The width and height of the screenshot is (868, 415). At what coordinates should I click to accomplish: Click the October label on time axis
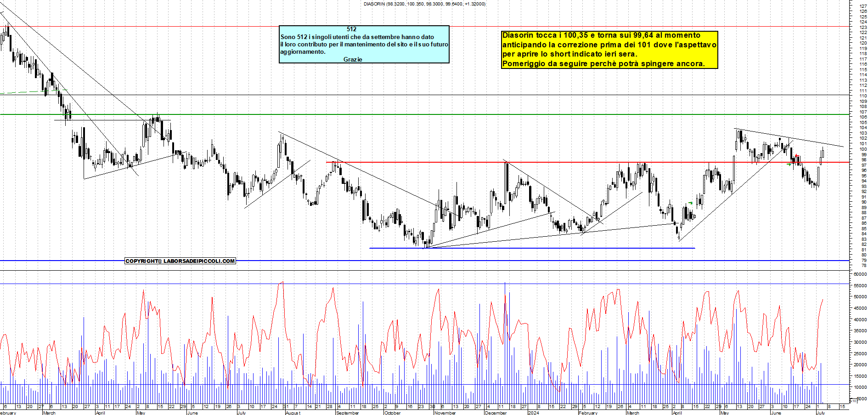pos(392,413)
